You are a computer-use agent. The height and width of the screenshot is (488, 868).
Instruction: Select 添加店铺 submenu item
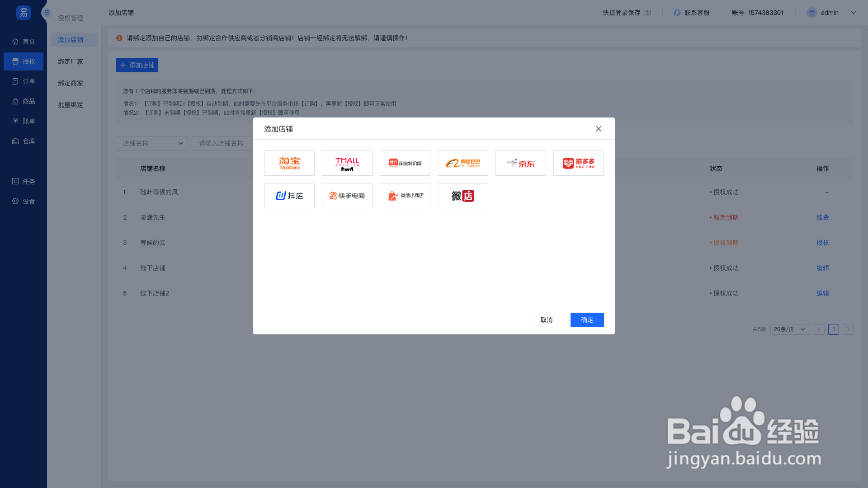coord(74,40)
